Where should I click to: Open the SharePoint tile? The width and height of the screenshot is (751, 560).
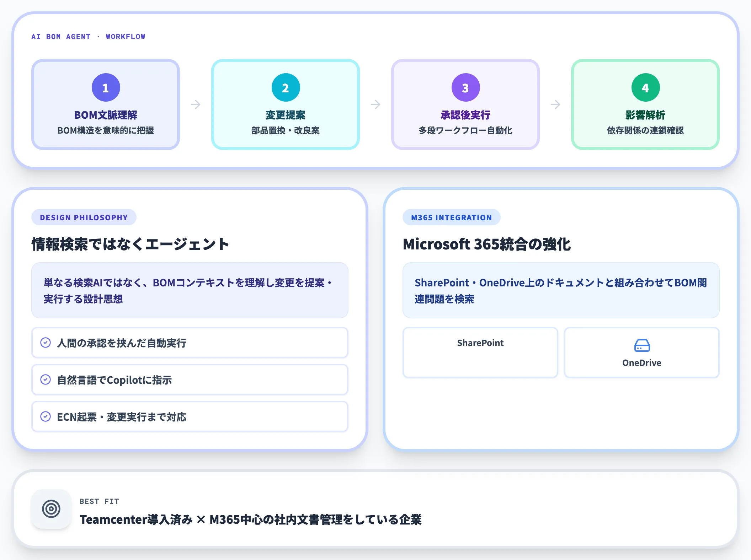[x=480, y=352]
